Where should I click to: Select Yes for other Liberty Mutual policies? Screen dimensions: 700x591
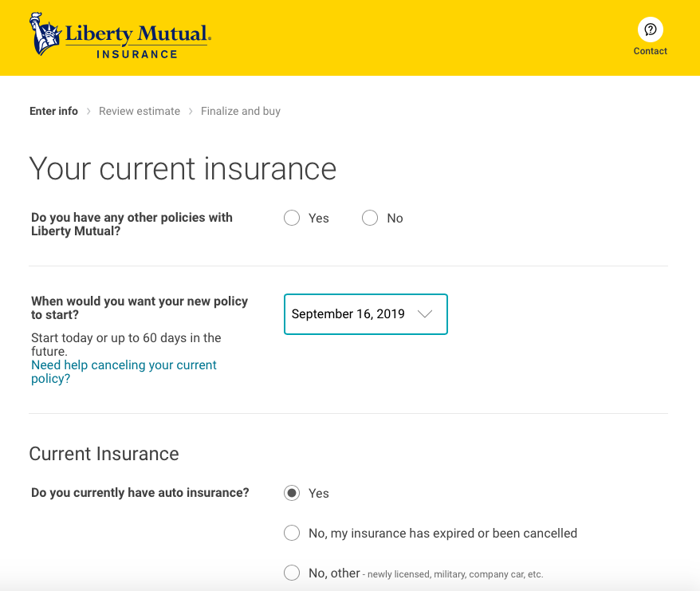292,219
